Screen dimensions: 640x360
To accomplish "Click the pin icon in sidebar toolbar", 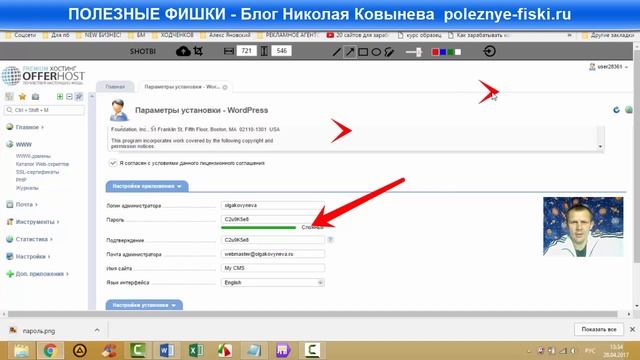I will click(79, 96).
